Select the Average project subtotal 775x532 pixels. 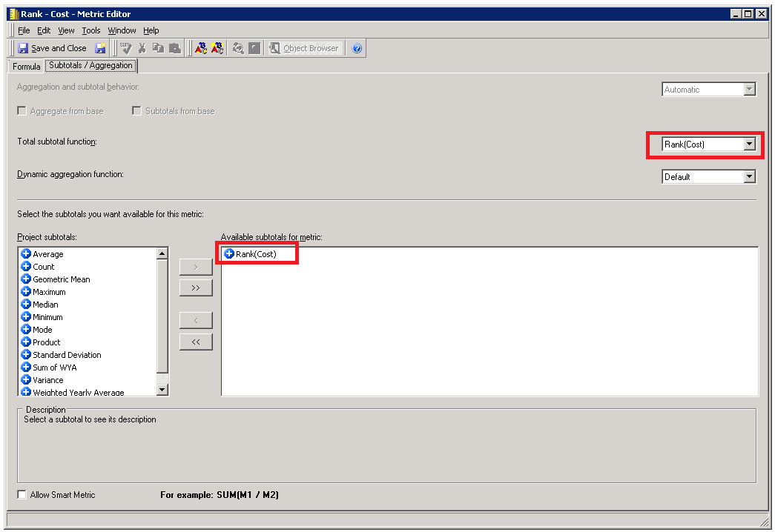point(47,254)
